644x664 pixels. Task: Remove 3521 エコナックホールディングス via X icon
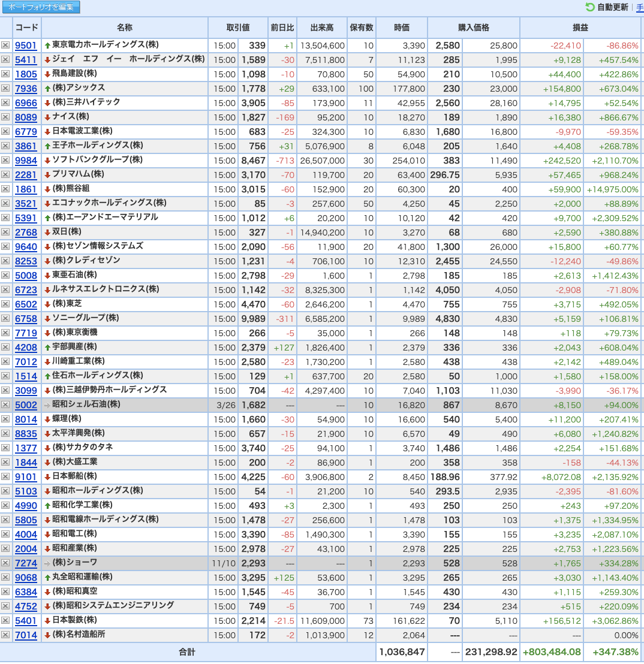click(5, 203)
